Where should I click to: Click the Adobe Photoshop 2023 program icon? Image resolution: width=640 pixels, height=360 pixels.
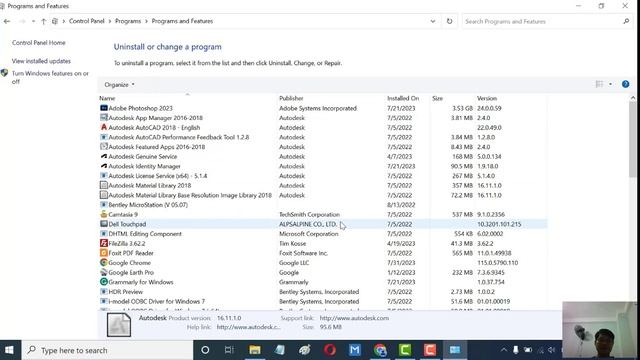click(104, 108)
